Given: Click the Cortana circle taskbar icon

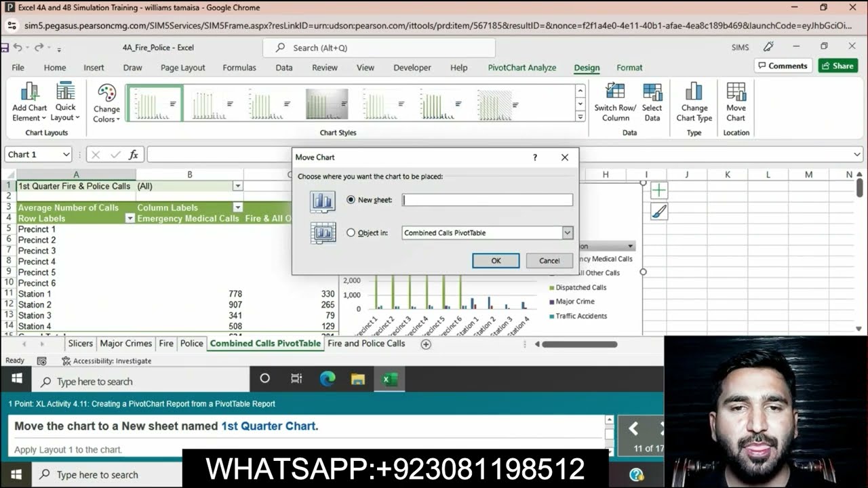Looking at the screenshot, I should pyautogui.click(x=265, y=379).
